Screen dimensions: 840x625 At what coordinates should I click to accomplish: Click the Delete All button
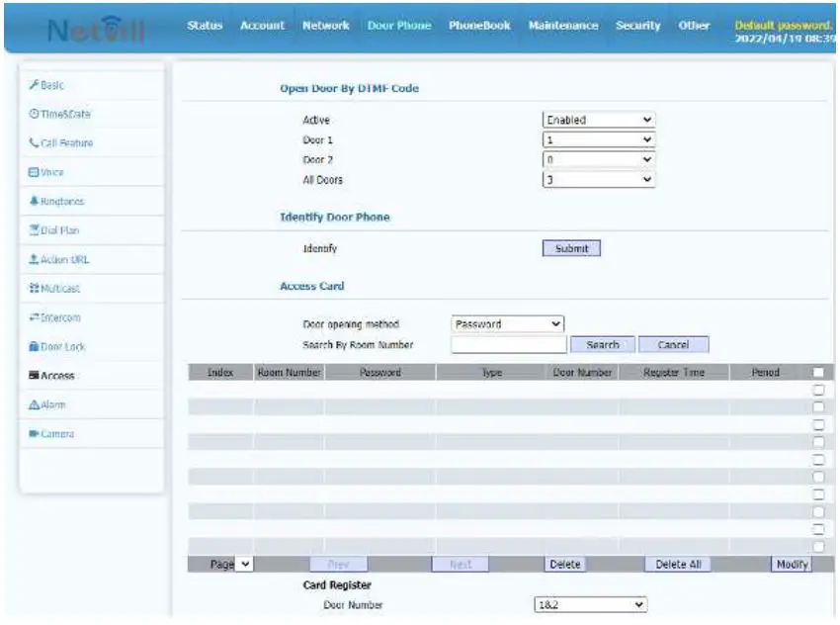pos(678,564)
